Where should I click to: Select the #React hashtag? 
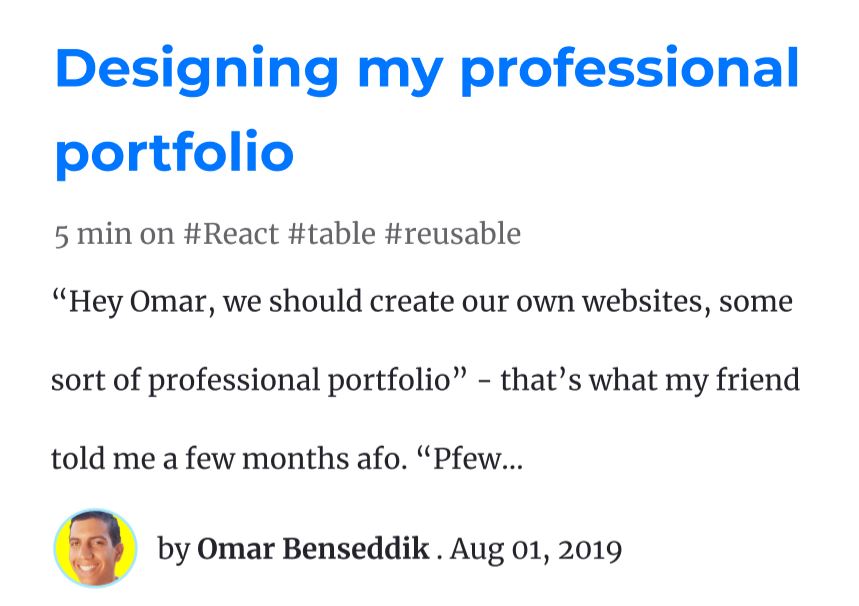pos(231,234)
